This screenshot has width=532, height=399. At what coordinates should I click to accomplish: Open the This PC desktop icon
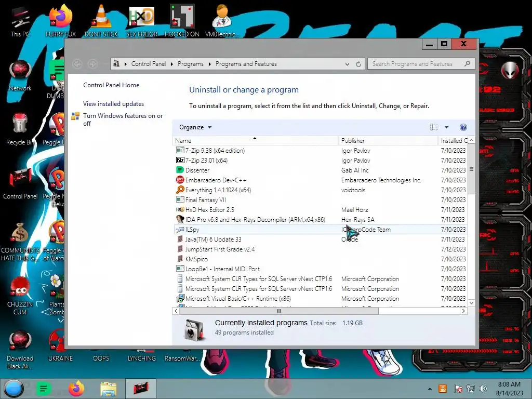(x=20, y=21)
